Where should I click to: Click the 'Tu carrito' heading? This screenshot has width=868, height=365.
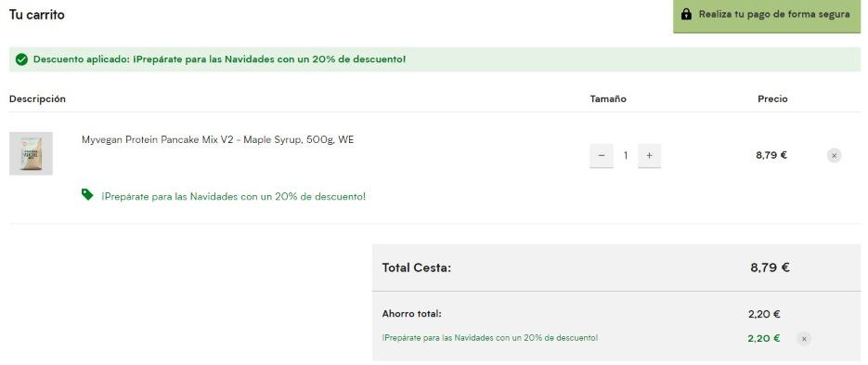pos(36,15)
